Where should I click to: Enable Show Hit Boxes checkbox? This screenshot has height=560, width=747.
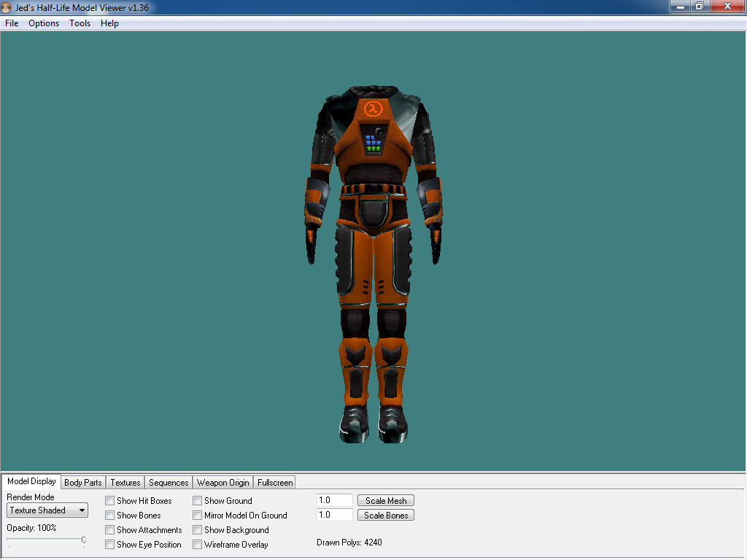click(x=110, y=501)
